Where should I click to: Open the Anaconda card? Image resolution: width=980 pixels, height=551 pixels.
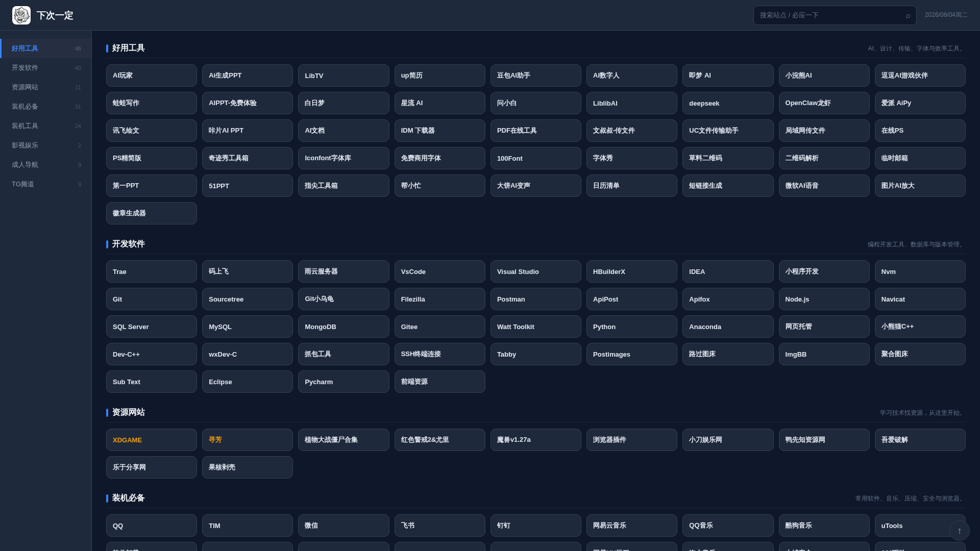click(x=728, y=327)
